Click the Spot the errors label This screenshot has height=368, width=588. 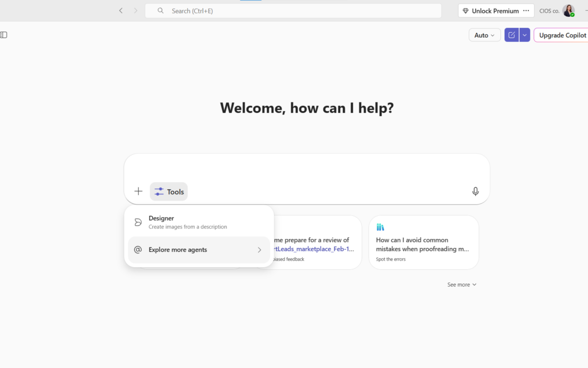(x=391, y=259)
